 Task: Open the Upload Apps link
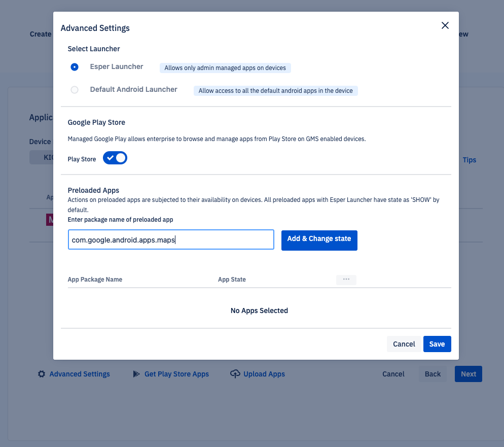(264, 374)
